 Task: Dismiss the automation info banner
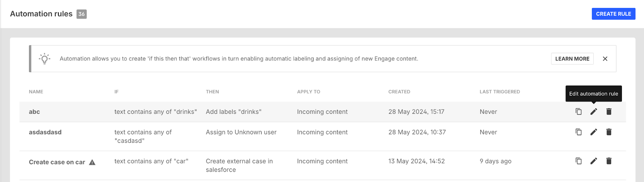point(605,59)
